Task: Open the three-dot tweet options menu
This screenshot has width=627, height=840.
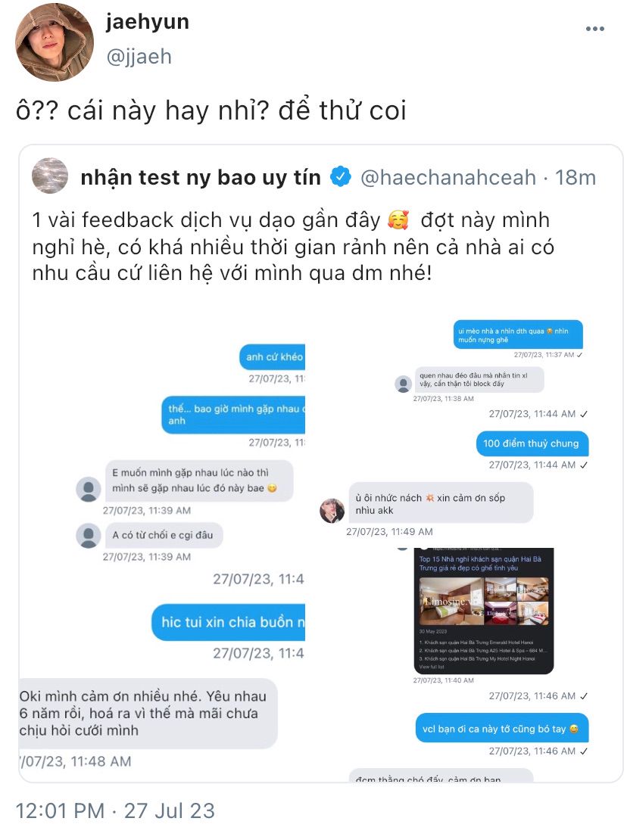Action: [x=595, y=29]
